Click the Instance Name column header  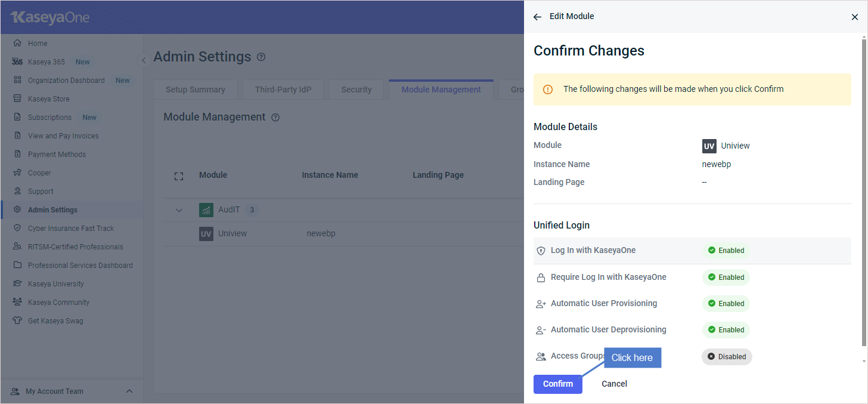pyautogui.click(x=330, y=175)
